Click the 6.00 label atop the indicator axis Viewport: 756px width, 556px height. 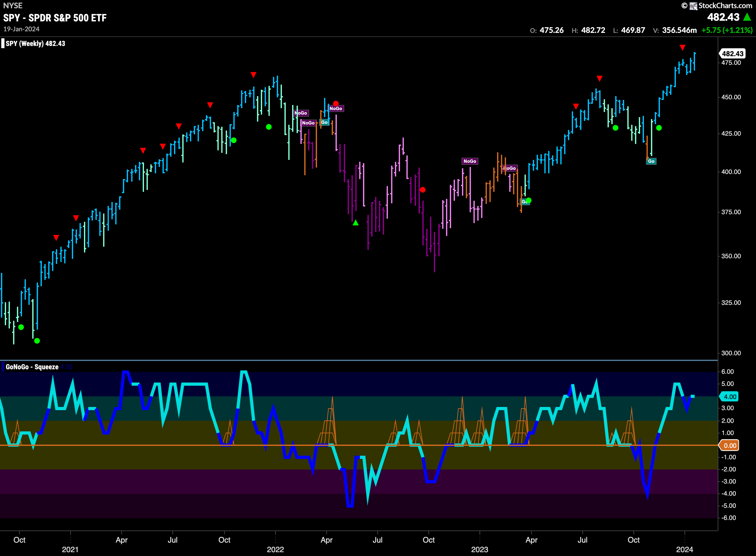click(727, 372)
